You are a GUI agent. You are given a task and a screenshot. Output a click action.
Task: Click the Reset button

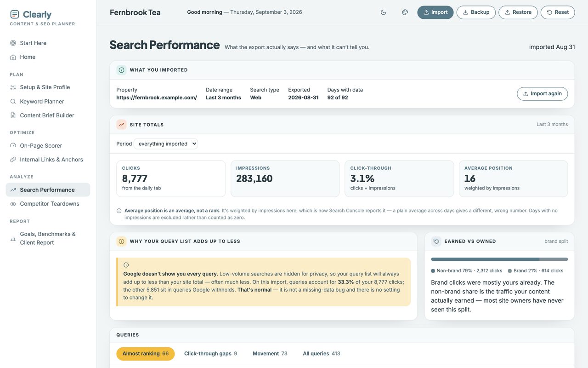tap(558, 12)
